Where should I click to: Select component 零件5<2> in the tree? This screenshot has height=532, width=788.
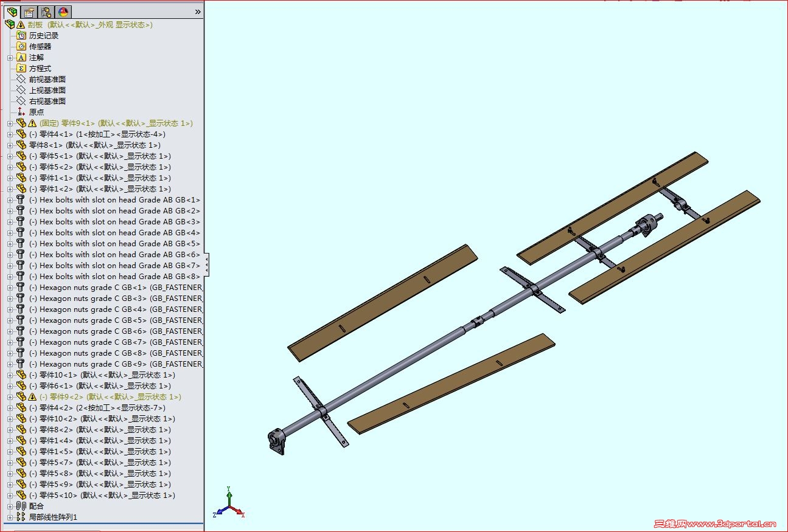100,167
